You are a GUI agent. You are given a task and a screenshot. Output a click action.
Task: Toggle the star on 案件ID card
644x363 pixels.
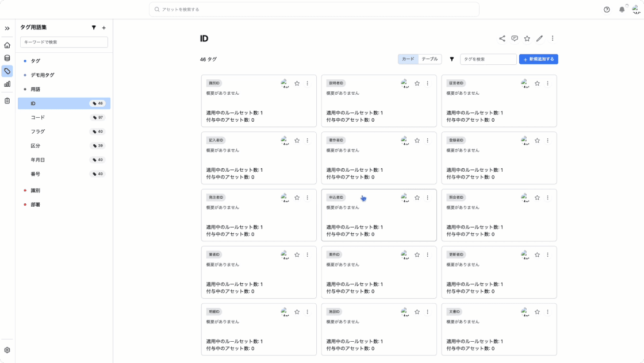(417, 254)
